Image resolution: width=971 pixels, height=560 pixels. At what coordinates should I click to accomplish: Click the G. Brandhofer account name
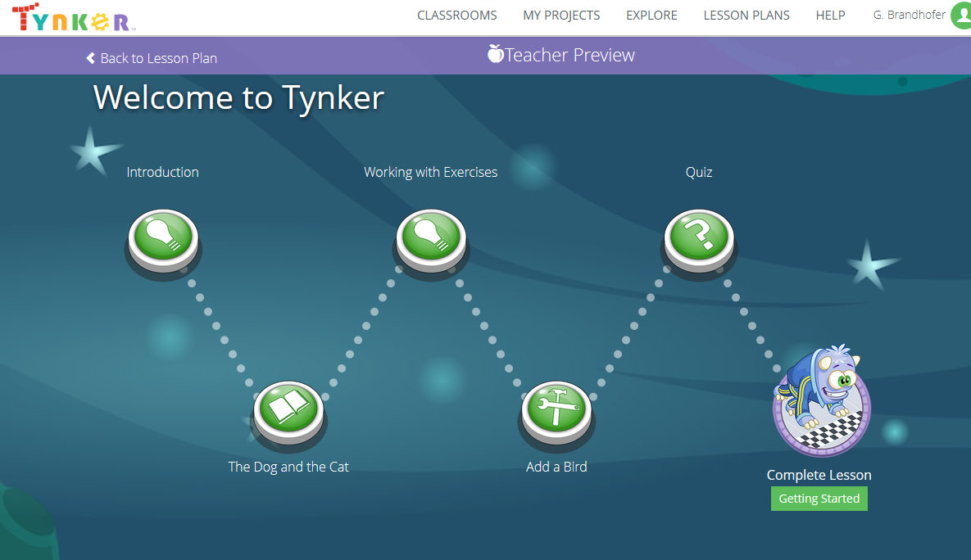pyautogui.click(x=909, y=15)
